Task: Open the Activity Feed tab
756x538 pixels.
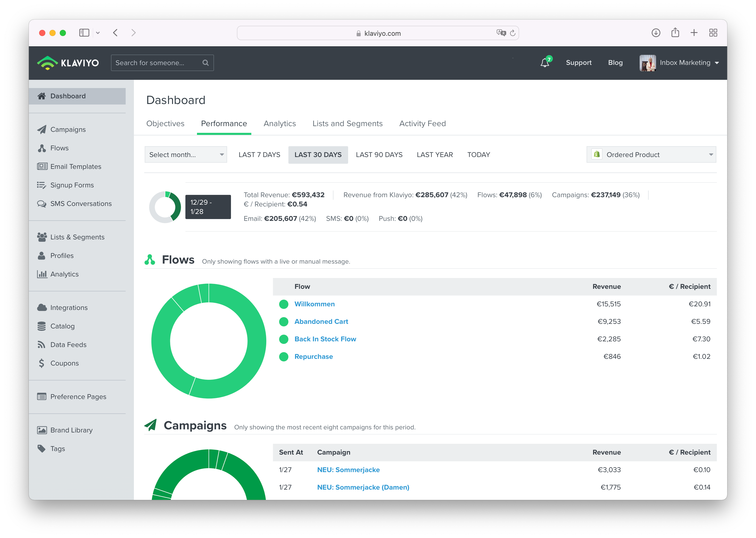Action: 422,124
